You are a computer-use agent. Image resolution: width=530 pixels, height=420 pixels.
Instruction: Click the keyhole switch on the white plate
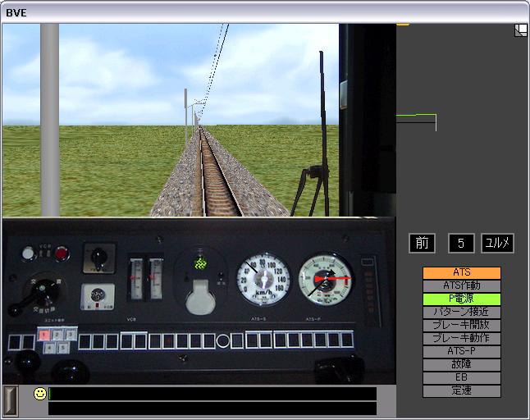pyautogui.click(x=98, y=297)
